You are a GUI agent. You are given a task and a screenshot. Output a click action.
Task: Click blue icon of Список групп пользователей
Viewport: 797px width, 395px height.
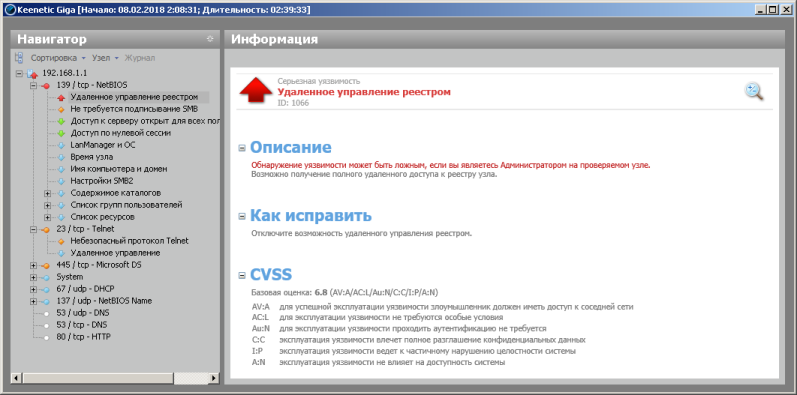(x=61, y=205)
